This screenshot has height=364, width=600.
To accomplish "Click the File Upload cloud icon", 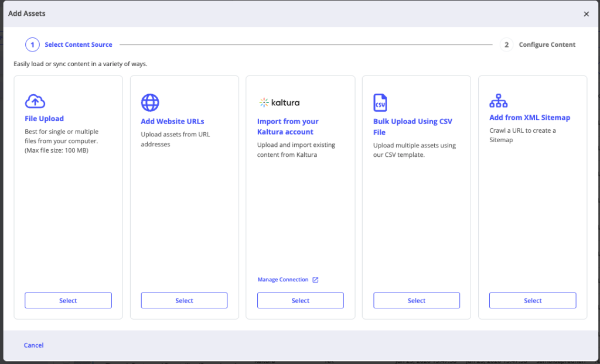I will (35, 101).
